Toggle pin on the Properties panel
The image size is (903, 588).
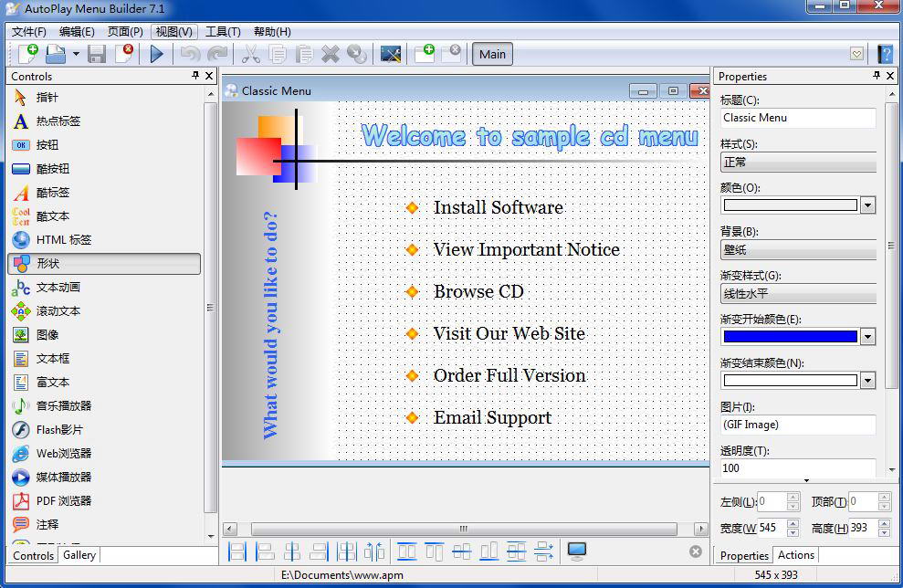pyautogui.click(x=876, y=76)
